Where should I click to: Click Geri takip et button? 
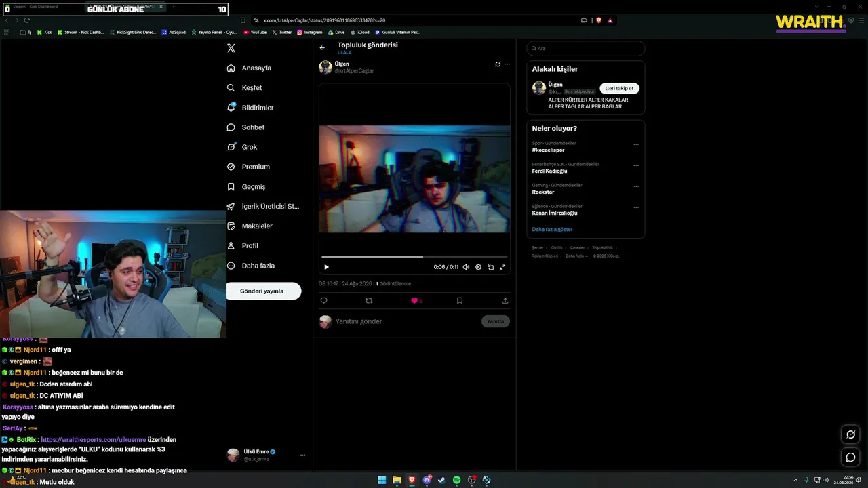tap(619, 88)
